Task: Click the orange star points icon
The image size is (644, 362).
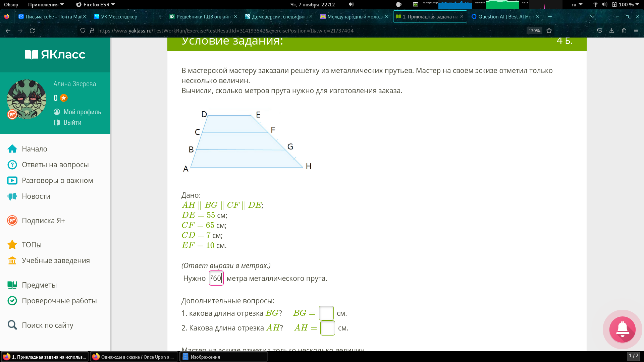Action: point(64,98)
